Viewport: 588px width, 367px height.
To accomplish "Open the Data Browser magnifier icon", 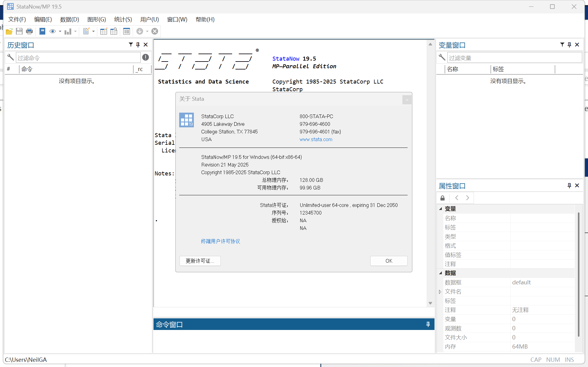I will click(x=114, y=31).
